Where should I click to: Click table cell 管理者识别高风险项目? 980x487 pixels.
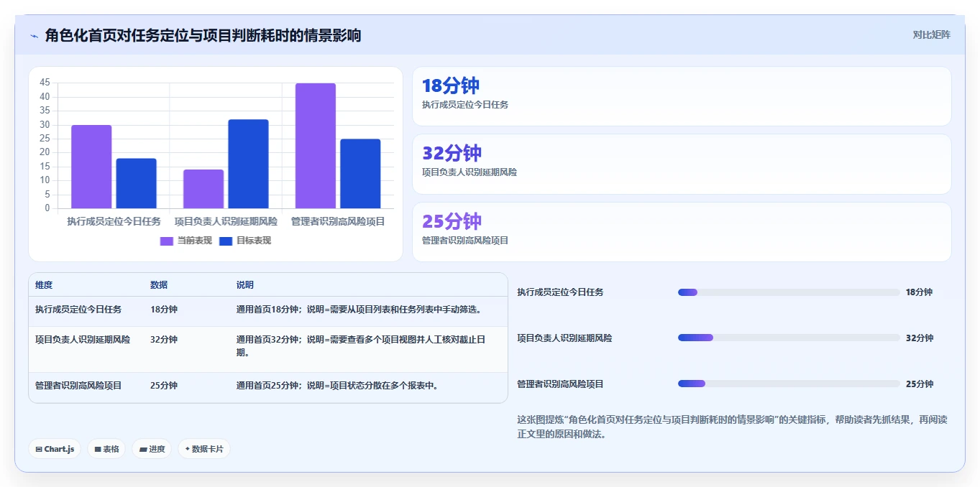(78, 386)
